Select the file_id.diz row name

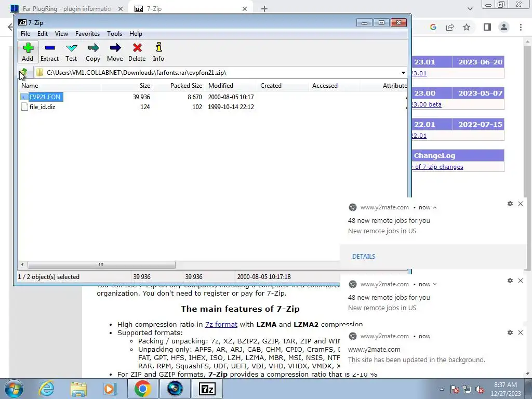tap(42, 107)
